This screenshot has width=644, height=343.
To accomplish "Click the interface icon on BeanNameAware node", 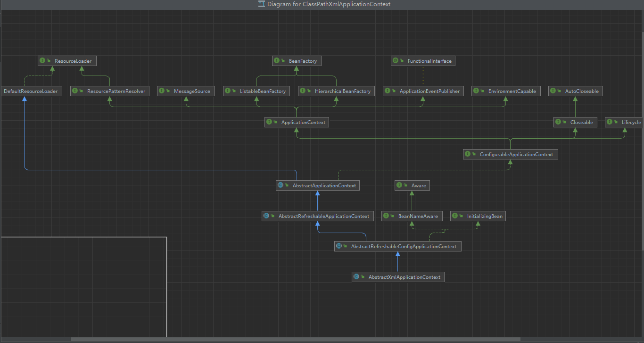I will click(386, 216).
